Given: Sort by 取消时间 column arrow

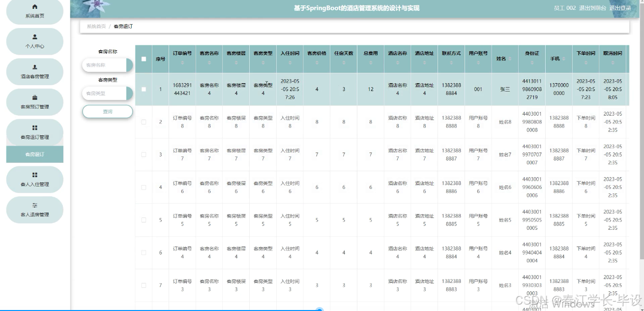Looking at the screenshot, I should click(x=613, y=63).
